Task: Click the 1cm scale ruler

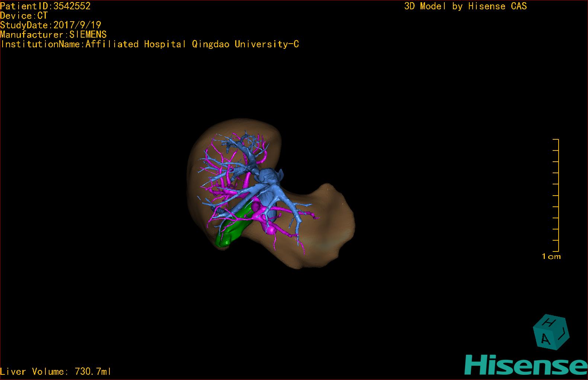Action: [x=556, y=195]
